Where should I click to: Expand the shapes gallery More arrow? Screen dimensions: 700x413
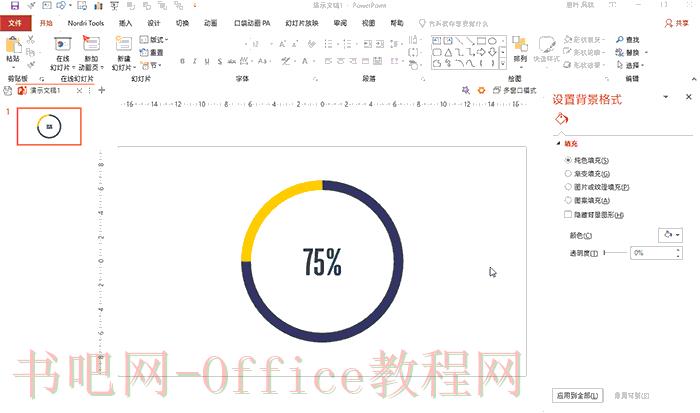pos(503,64)
